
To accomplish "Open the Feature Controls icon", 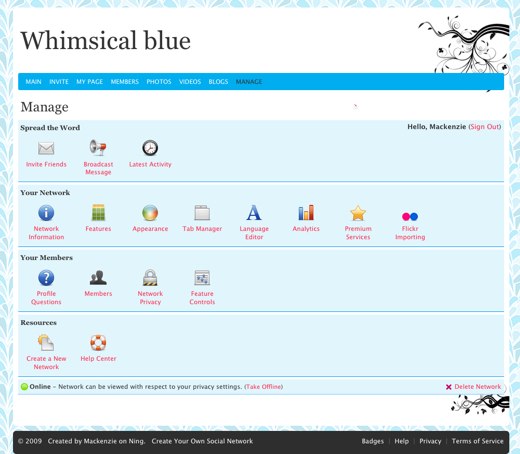I will [x=202, y=278].
